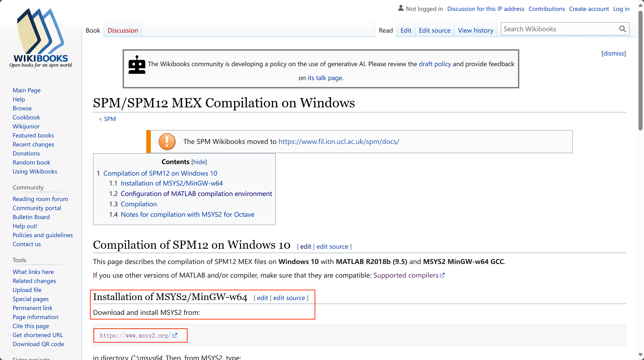
Task: Hide the Contents table
Action: point(199,162)
